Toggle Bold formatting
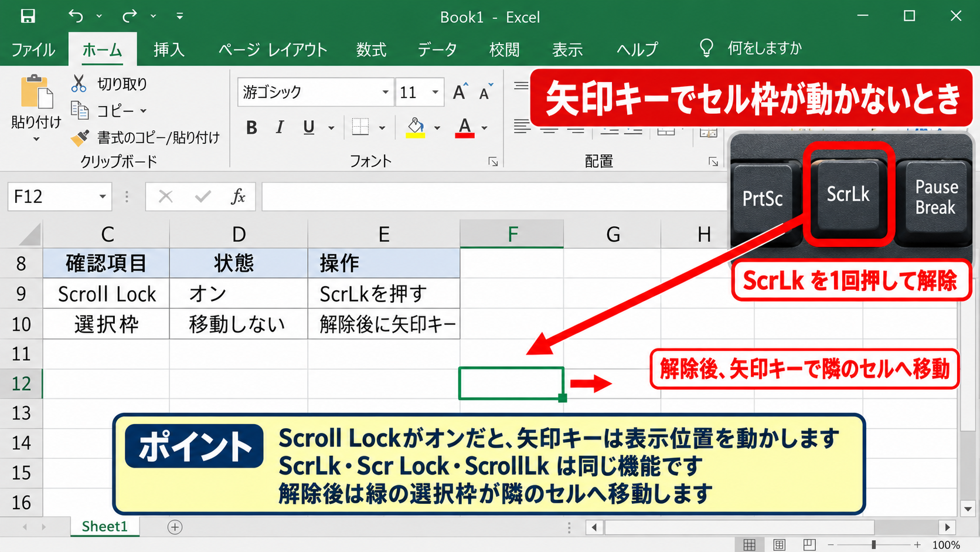The width and height of the screenshot is (980, 552). point(251,127)
